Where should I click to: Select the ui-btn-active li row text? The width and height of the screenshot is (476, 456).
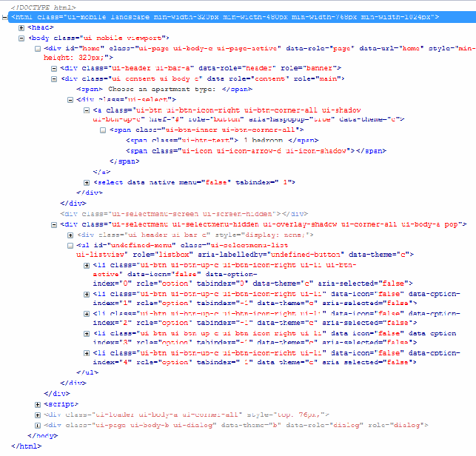pyautogui.click(x=252, y=274)
